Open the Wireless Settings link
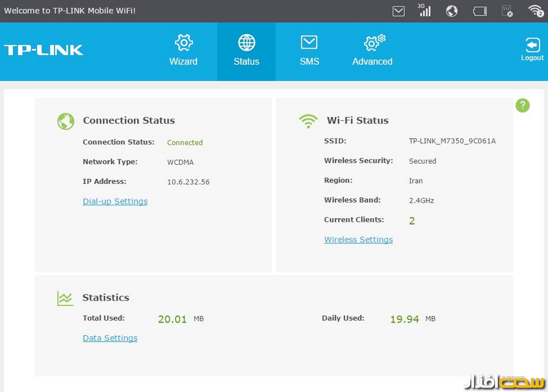 point(359,240)
